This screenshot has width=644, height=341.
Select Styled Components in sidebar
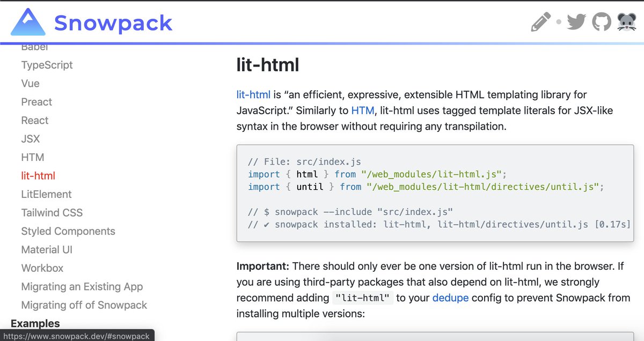tap(68, 232)
